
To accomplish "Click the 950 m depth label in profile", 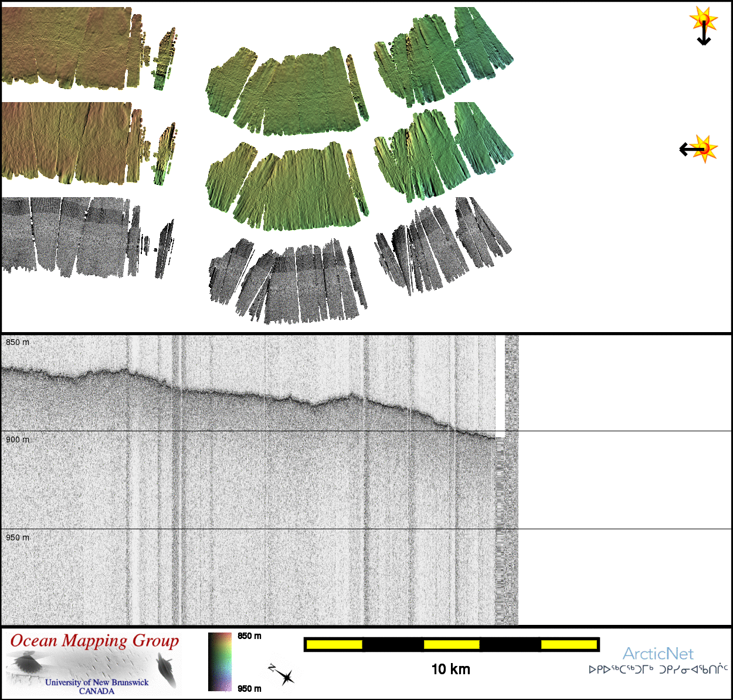I will click(x=18, y=537).
